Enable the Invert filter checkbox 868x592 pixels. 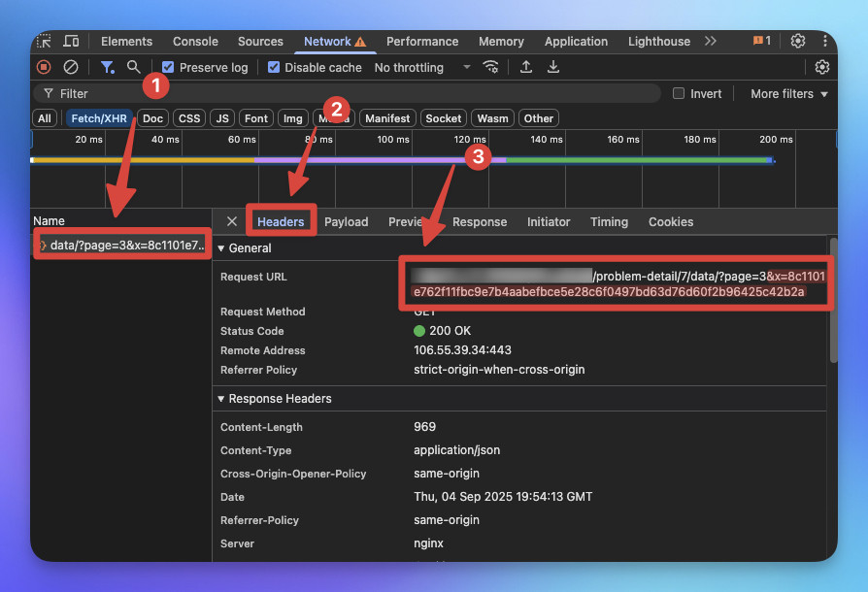click(x=679, y=93)
